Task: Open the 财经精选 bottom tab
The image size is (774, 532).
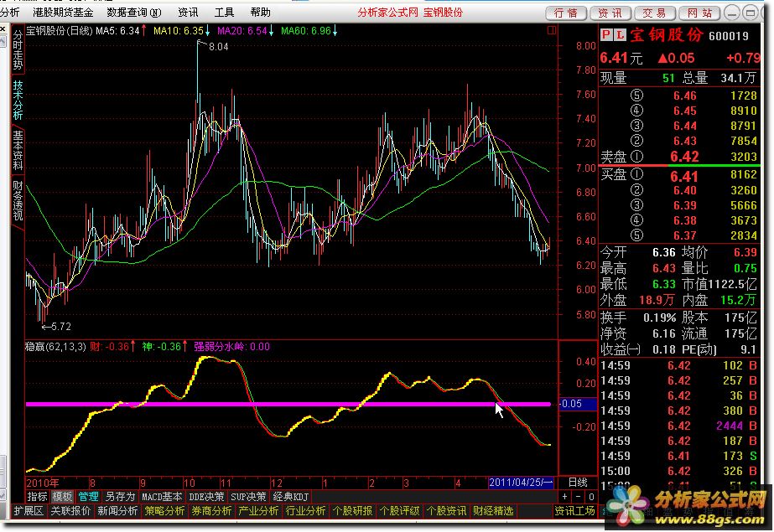Action: click(x=493, y=511)
